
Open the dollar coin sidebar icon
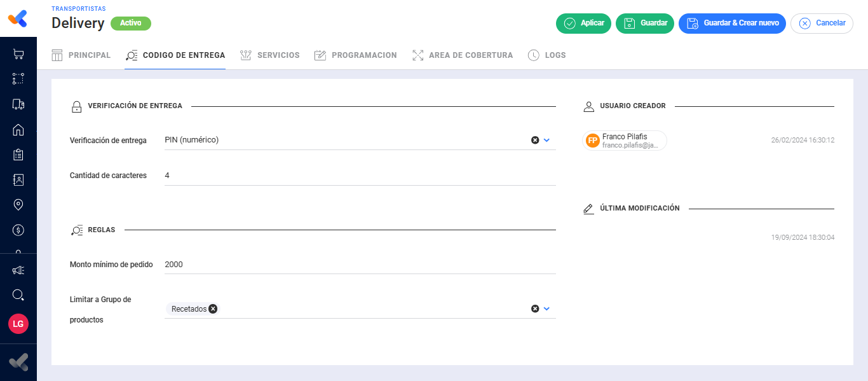pos(18,230)
